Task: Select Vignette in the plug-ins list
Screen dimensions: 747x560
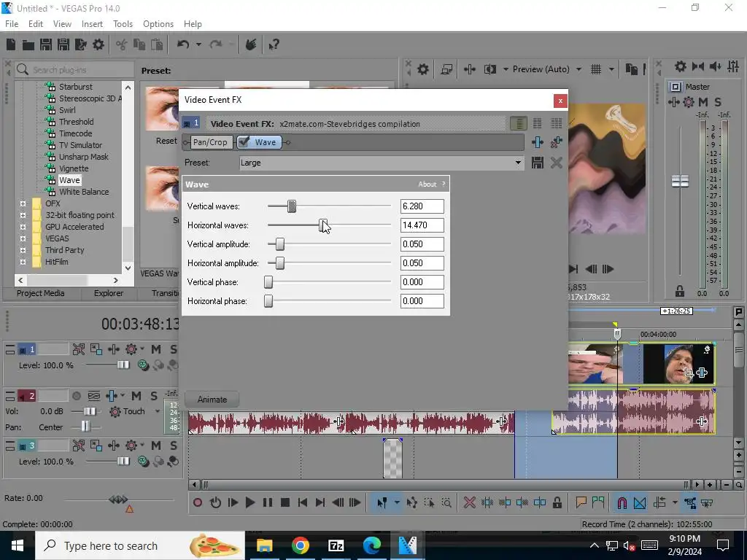Action: tap(74, 168)
